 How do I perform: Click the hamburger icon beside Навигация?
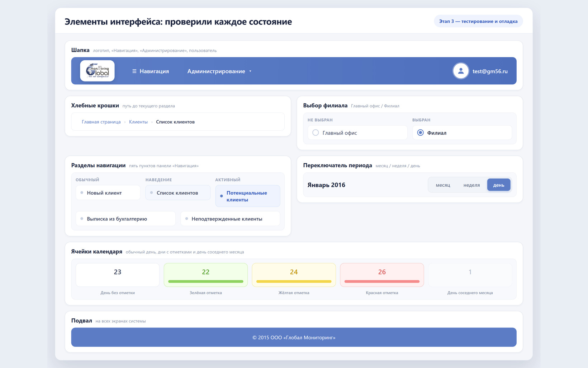(134, 71)
